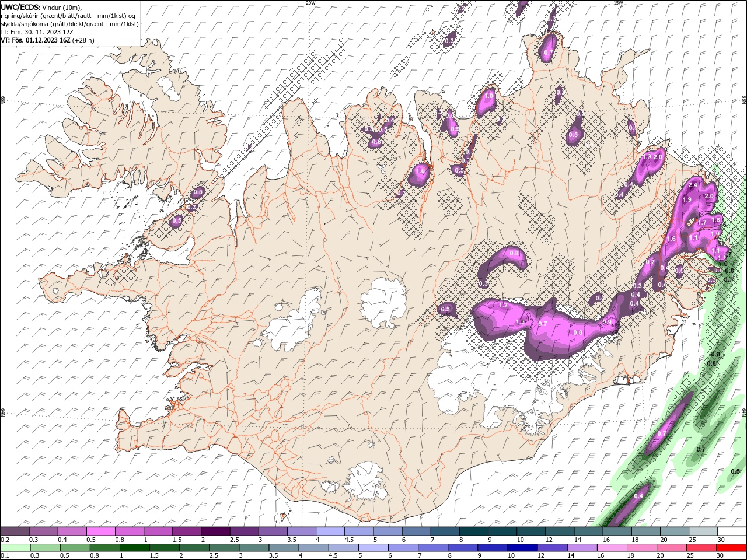Click the '15W' longitude label
This screenshot has width=747, height=560.
pyautogui.click(x=618, y=3)
